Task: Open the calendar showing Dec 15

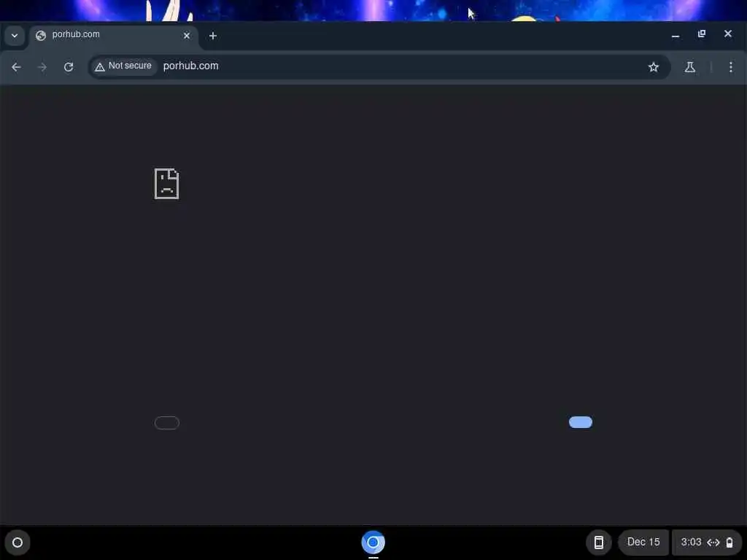Action: [x=643, y=542]
